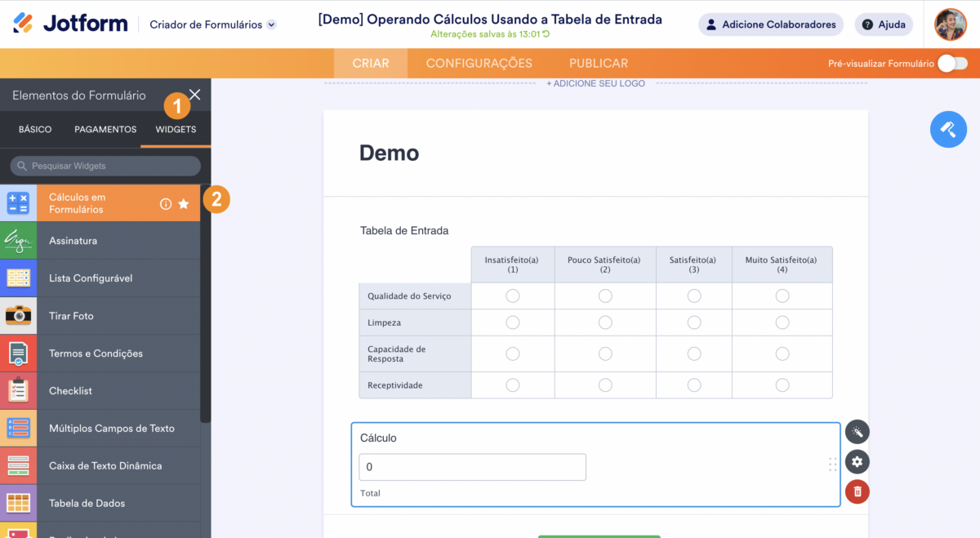Viewport: 980px width, 538px height.
Task: Switch to the CONFIGURAÇÕES tab
Action: pyautogui.click(x=479, y=63)
